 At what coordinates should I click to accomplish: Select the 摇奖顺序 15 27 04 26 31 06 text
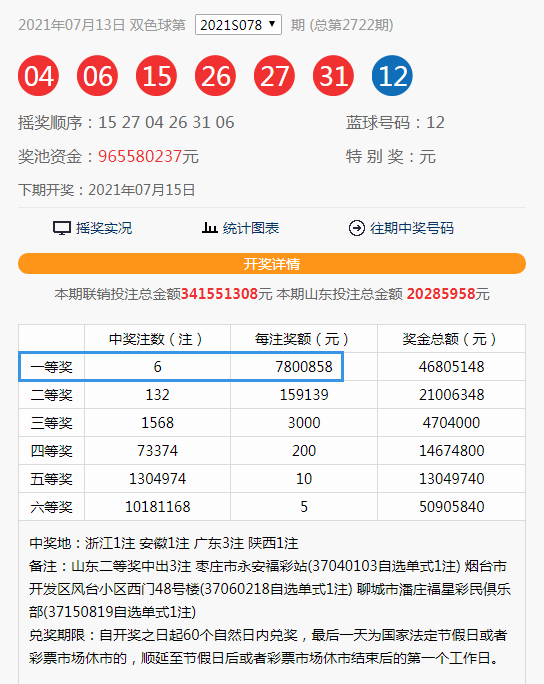click(x=126, y=123)
